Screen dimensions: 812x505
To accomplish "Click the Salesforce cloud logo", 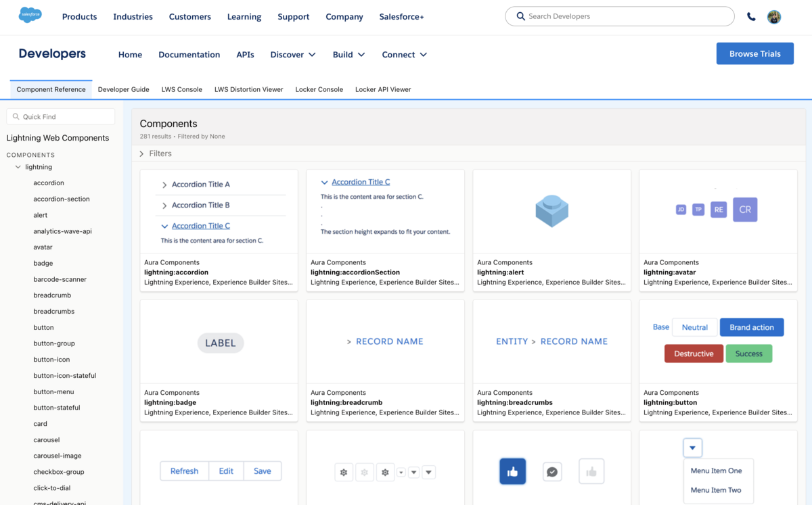I will [30, 15].
